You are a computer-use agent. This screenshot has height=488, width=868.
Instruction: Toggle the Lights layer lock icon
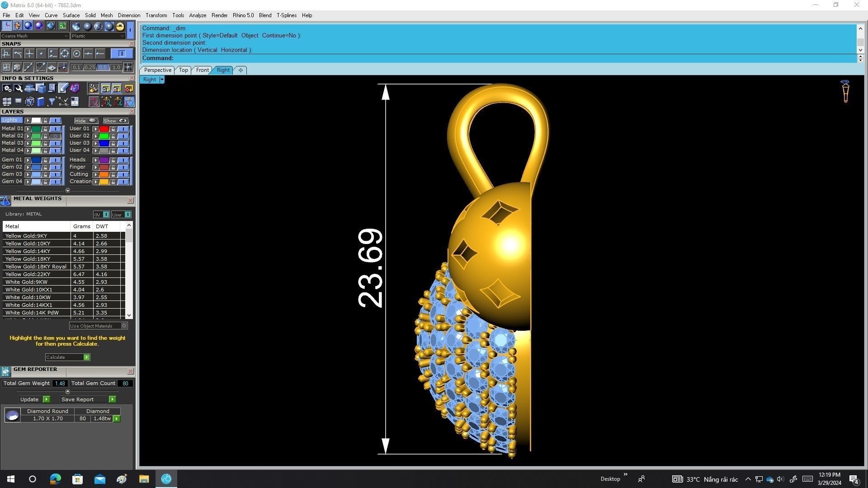pos(45,121)
